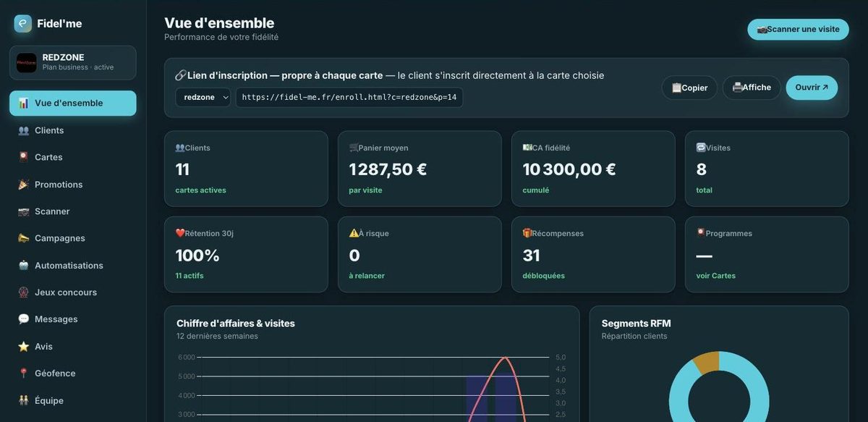
Task: Click the Cartes card icon
Action: coord(24,157)
